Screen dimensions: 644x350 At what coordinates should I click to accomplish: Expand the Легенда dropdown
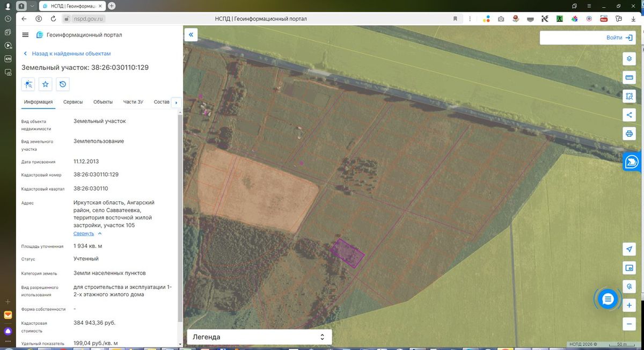[259, 337]
